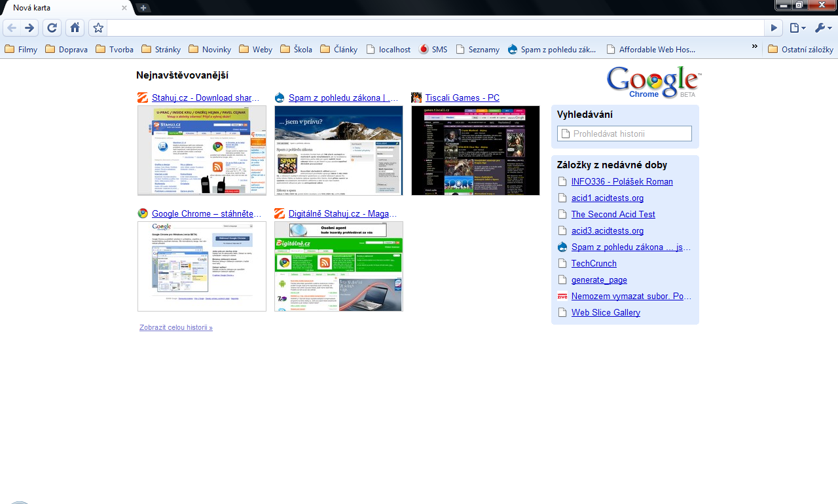Open the Stránky bookmarks folder
Viewport: 838px width, 504px height.
(x=161, y=49)
